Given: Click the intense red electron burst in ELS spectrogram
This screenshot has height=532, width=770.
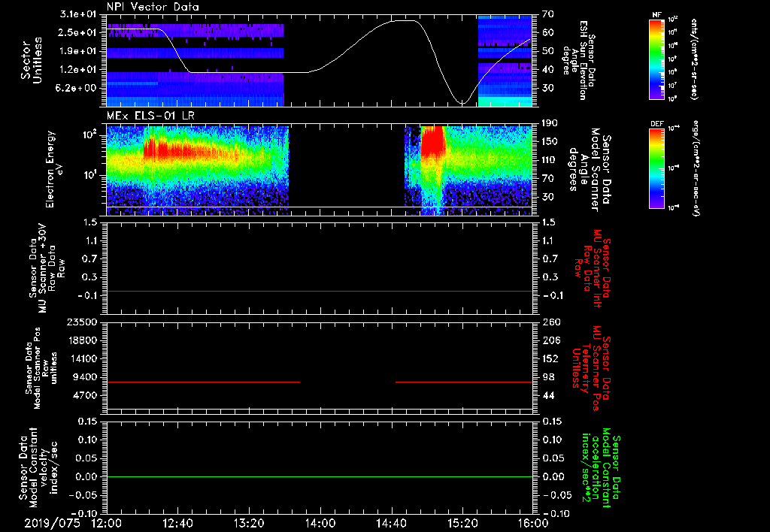Looking at the screenshot, I should point(432,141).
